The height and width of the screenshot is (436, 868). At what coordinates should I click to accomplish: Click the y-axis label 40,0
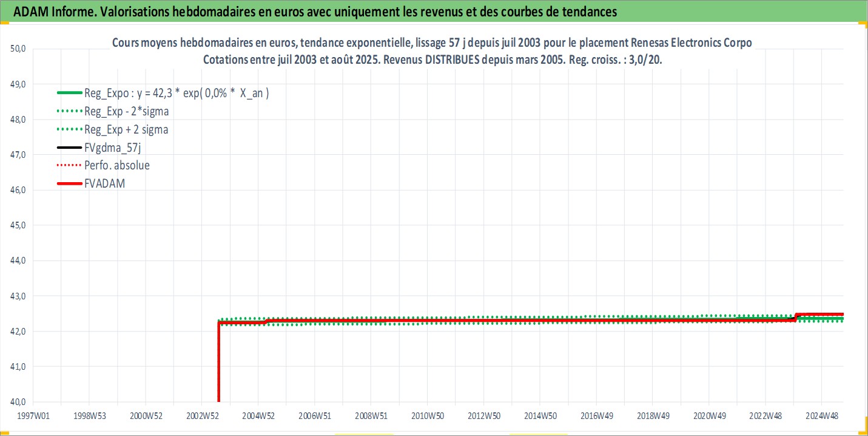(19, 401)
